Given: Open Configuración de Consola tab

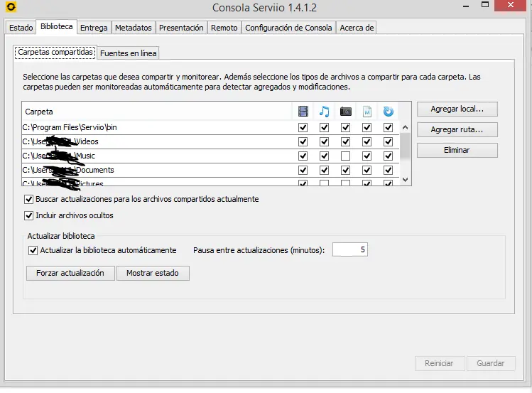Looking at the screenshot, I should pyautogui.click(x=289, y=28).
